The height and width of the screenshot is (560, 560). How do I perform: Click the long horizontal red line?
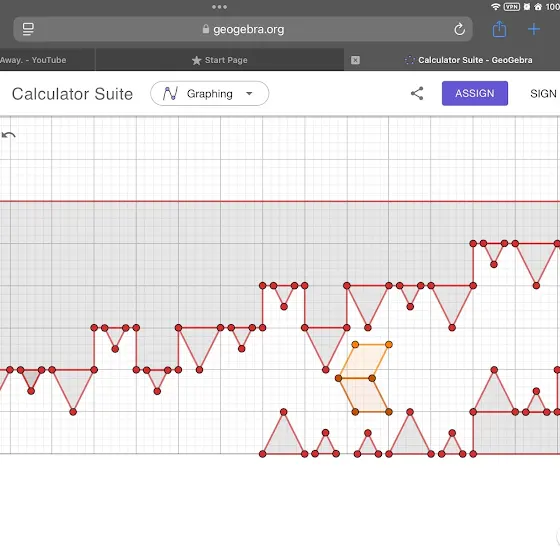coord(280,201)
